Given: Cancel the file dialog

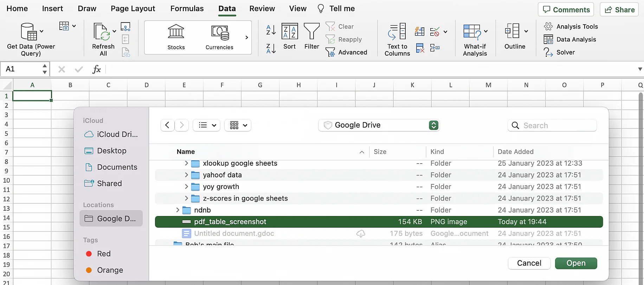Looking at the screenshot, I should tap(529, 263).
